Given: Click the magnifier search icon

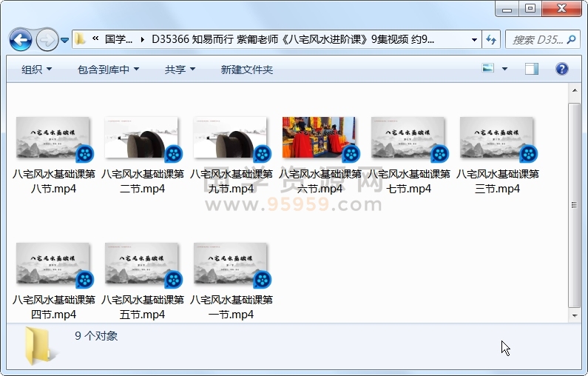Looking at the screenshot, I should coord(572,39).
